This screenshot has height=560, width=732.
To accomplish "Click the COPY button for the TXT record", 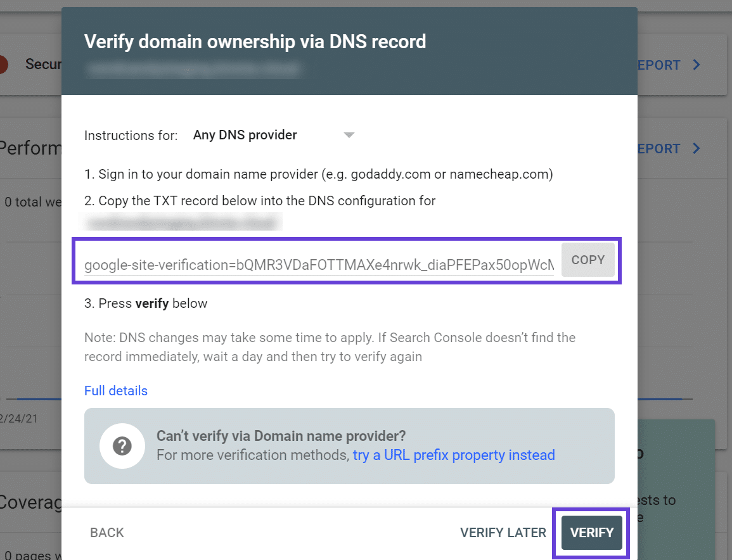I will 588,260.
